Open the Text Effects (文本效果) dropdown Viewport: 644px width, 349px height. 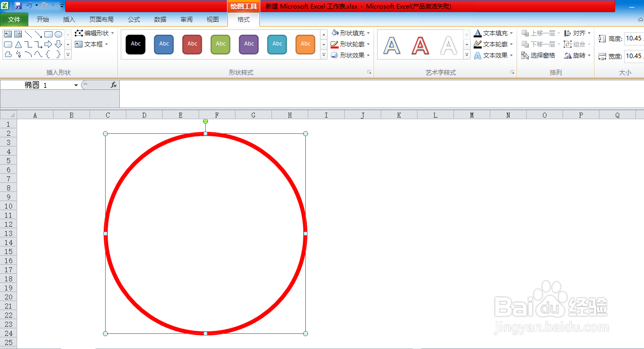click(494, 56)
